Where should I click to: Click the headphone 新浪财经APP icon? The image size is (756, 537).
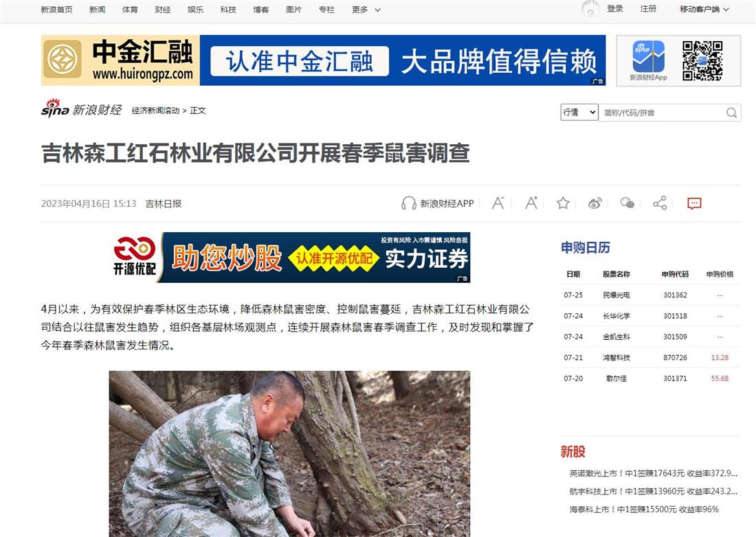coord(409,203)
